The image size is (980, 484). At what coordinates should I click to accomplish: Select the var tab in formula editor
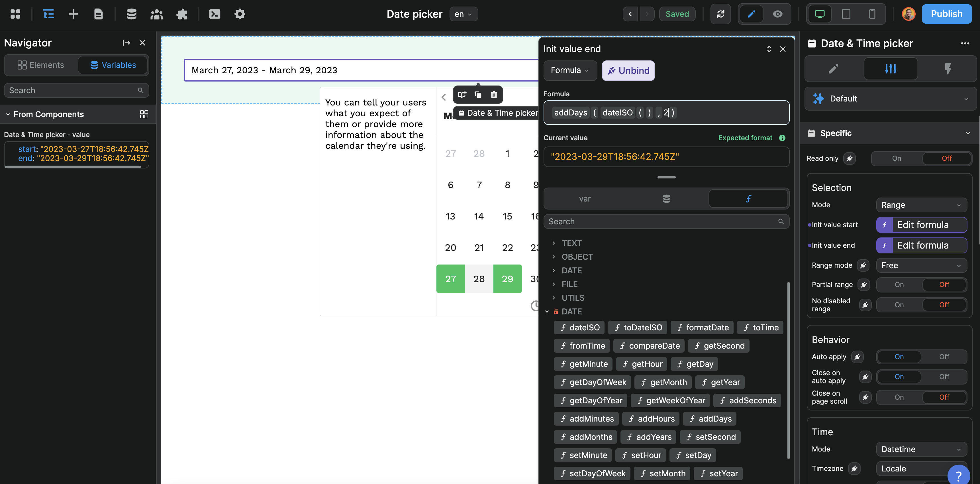585,199
